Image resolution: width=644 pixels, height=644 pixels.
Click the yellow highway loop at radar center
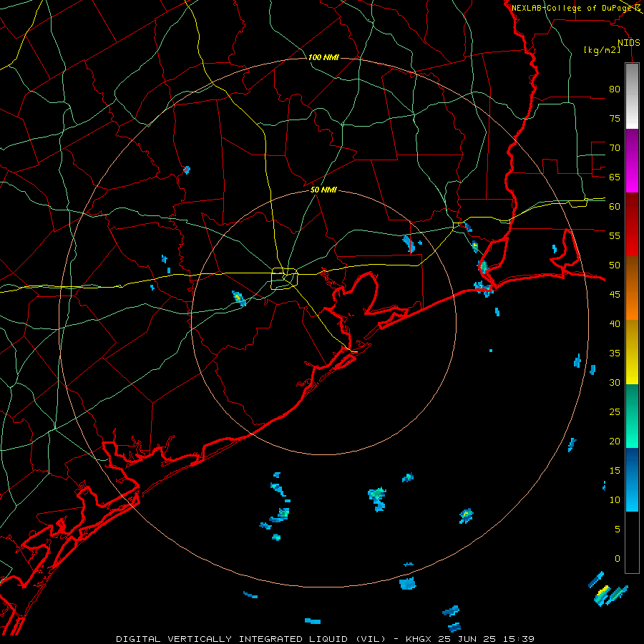tap(285, 278)
